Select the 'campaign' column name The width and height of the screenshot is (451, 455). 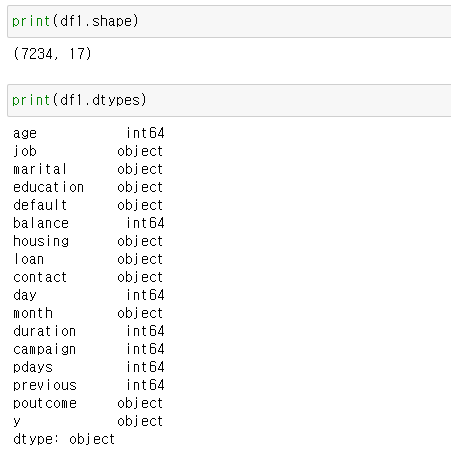click(x=45, y=349)
